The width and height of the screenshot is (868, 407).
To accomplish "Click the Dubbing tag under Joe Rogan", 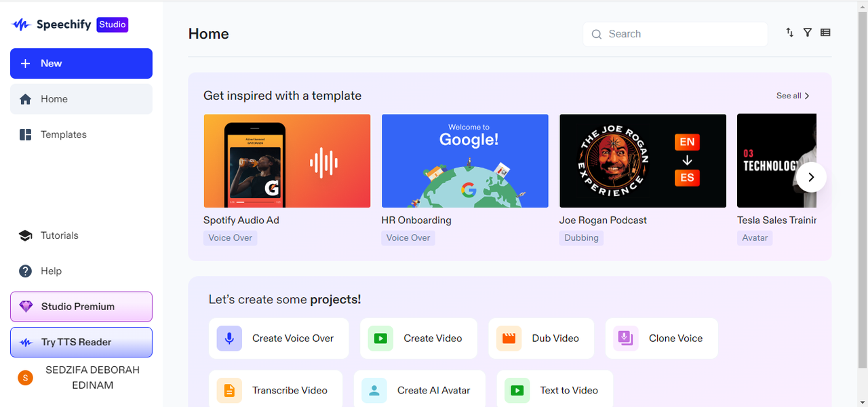I will click(x=581, y=237).
